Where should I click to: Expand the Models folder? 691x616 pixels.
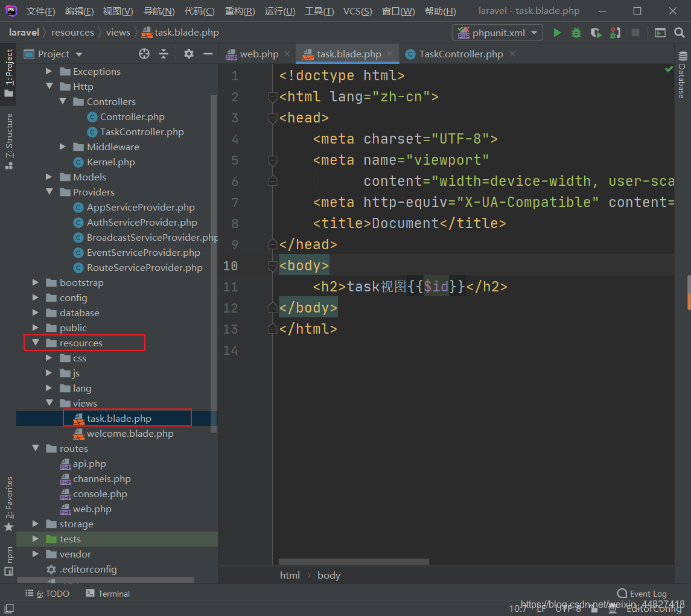pos(49,177)
